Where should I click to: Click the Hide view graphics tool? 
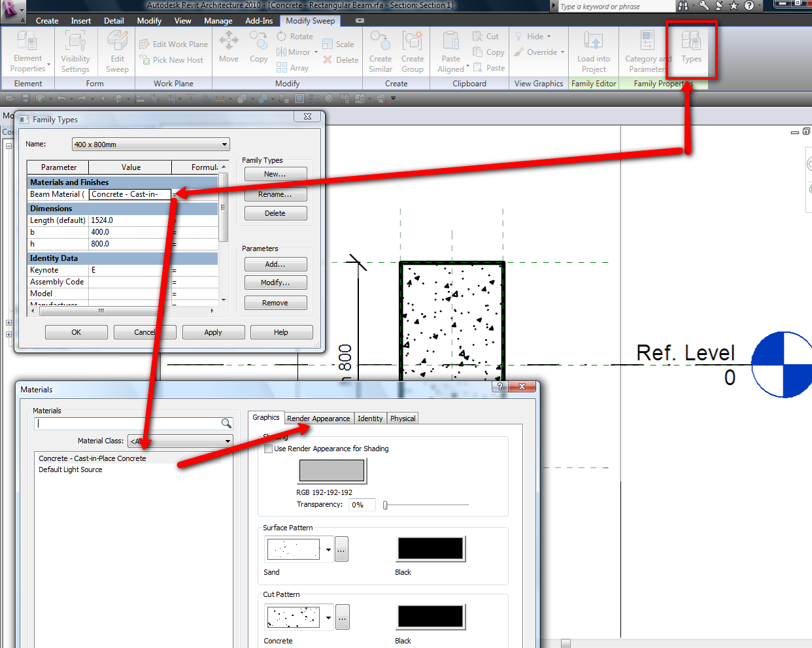point(529,37)
